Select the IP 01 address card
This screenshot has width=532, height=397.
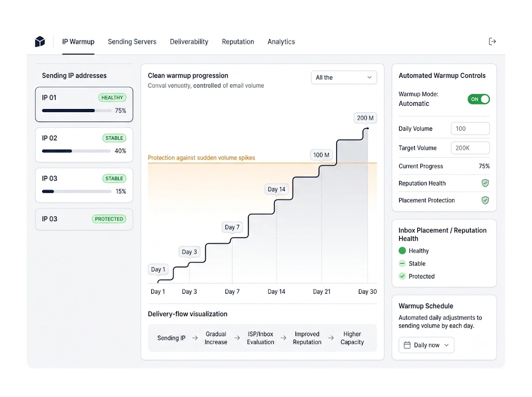[84, 104]
